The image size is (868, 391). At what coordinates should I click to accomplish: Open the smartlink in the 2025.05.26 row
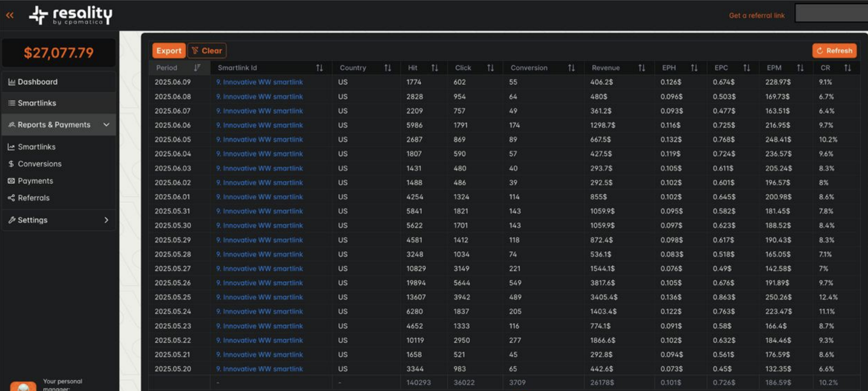tap(260, 283)
